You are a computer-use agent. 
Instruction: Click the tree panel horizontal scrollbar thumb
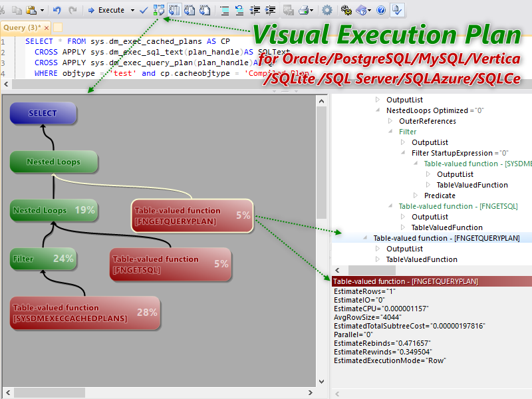coord(372,270)
